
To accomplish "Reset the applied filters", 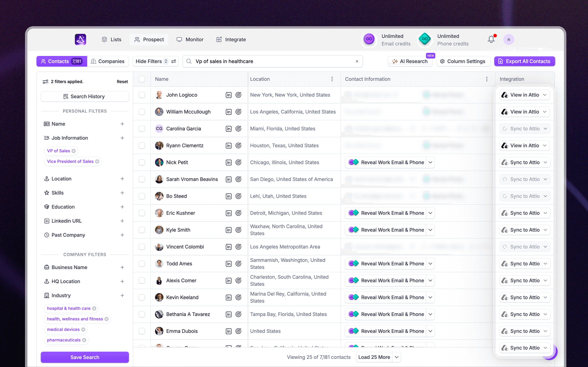I will pyautogui.click(x=122, y=82).
